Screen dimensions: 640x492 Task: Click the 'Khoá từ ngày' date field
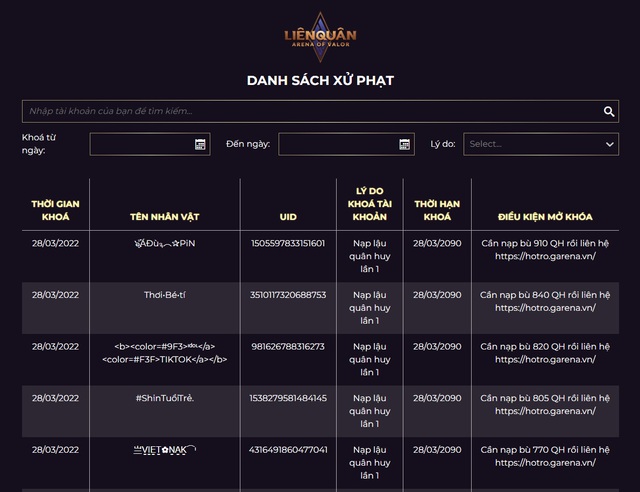click(x=140, y=144)
